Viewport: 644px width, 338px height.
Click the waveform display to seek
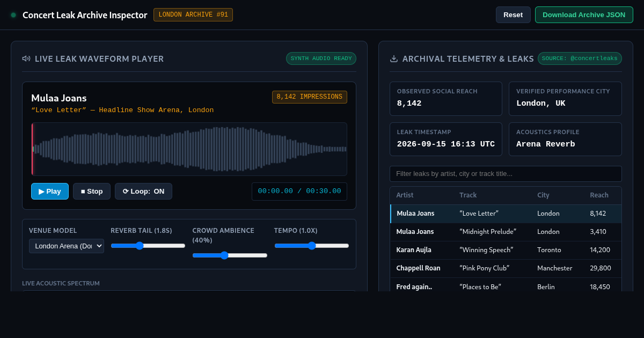[x=189, y=149]
